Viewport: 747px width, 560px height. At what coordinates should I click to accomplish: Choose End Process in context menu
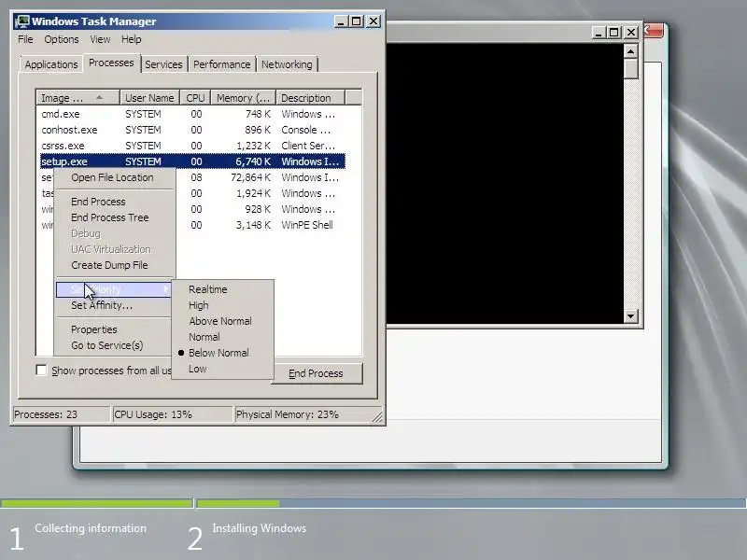tap(99, 202)
